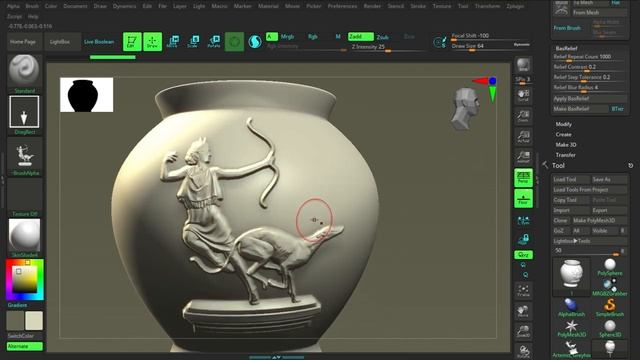Click the AAHalf icon
The height and width of the screenshot is (360, 640).
coord(523,157)
